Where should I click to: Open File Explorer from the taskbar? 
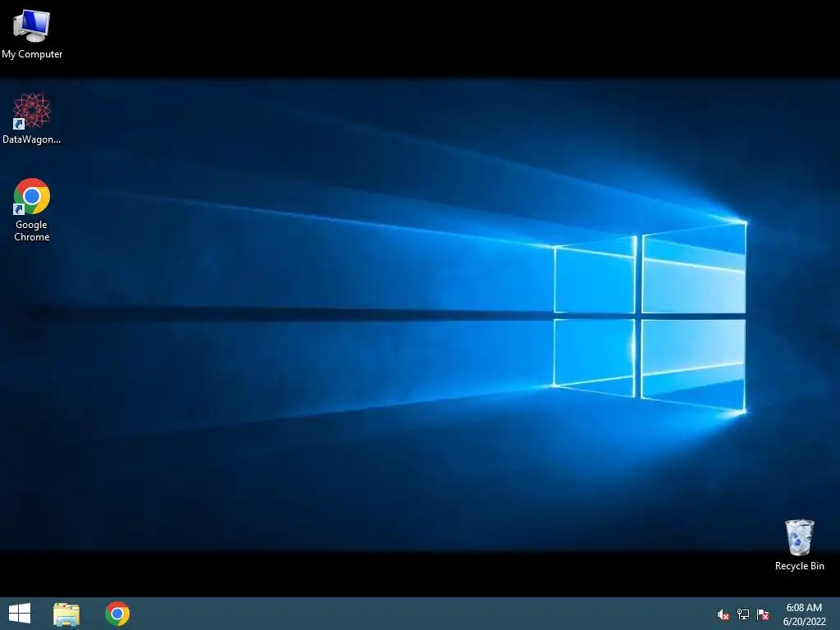[66, 614]
